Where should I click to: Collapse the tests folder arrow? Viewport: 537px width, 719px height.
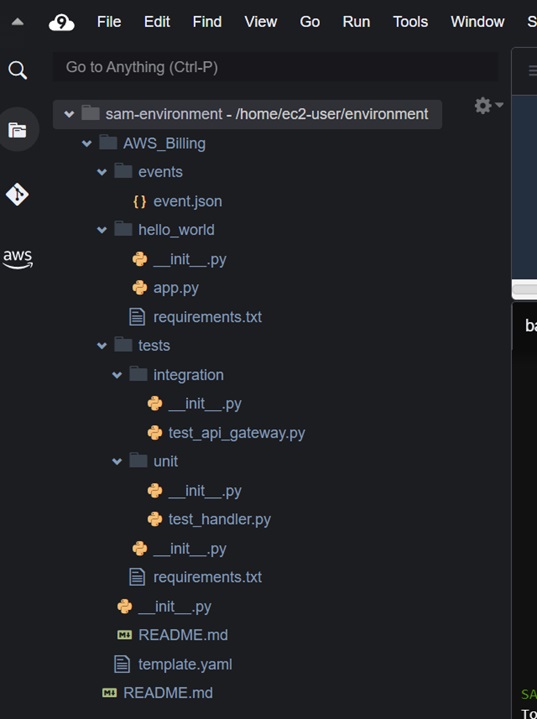coord(102,346)
